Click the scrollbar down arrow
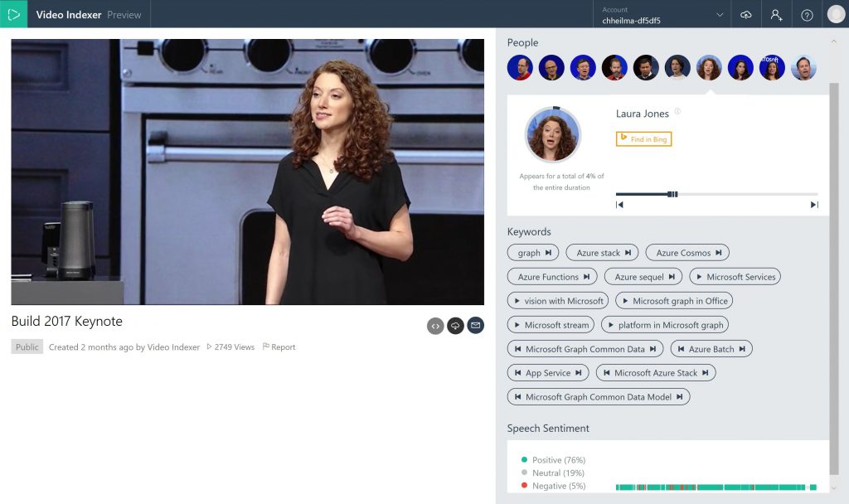This screenshot has width=849, height=504. (834, 487)
